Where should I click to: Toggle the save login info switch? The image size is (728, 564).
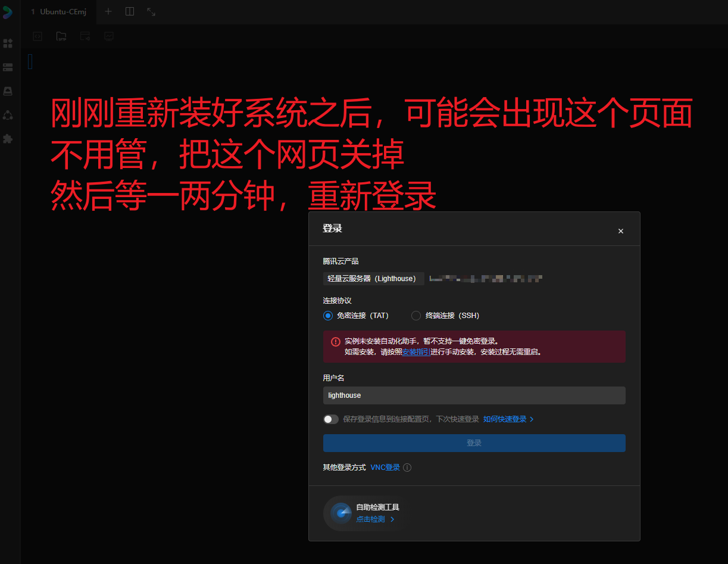331,419
